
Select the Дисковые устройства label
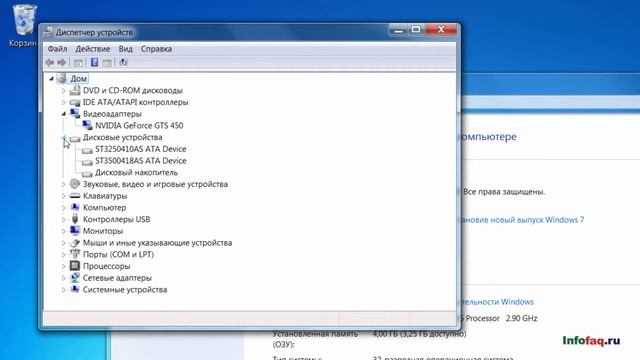(x=122, y=138)
